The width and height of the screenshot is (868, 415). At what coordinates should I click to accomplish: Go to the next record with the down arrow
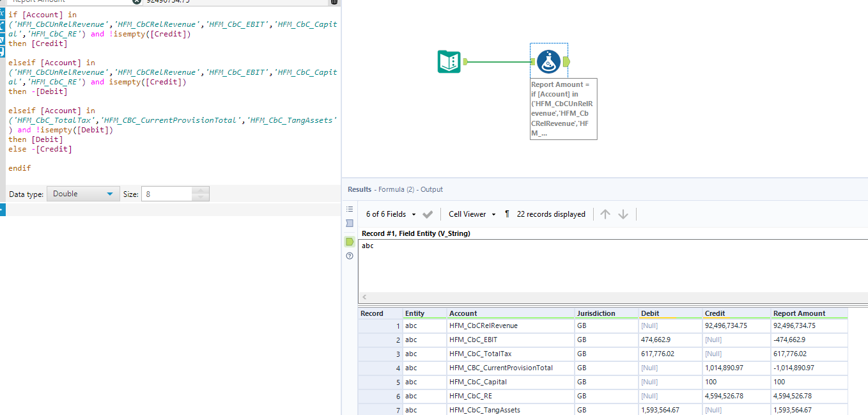[623, 214]
